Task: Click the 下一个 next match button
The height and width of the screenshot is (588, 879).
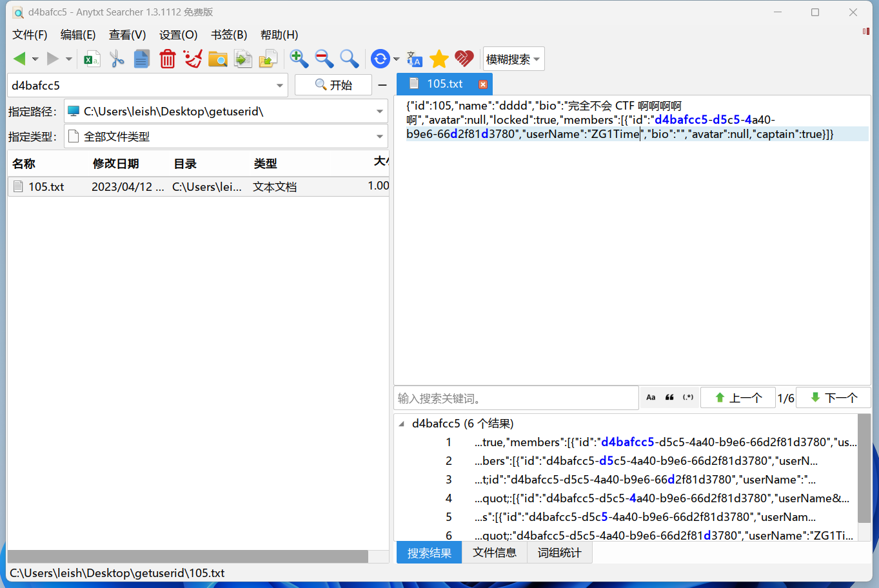Action: pos(833,398)
